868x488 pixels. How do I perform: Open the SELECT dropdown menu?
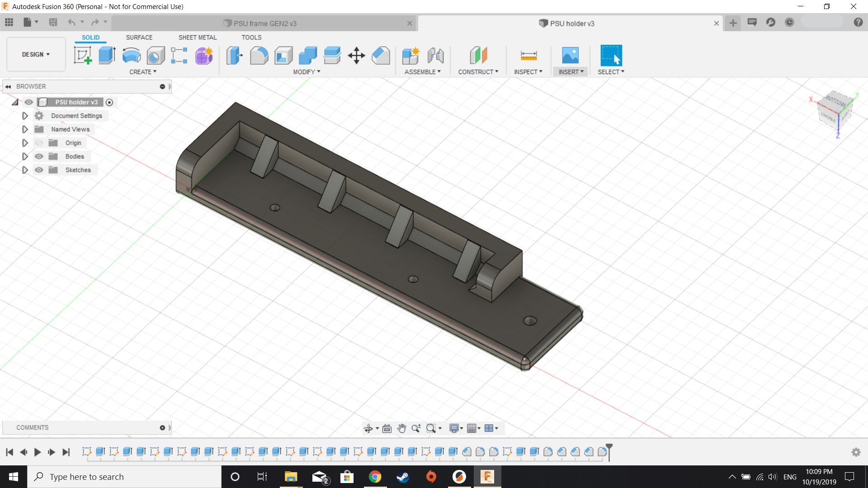[x=611, y=72]
